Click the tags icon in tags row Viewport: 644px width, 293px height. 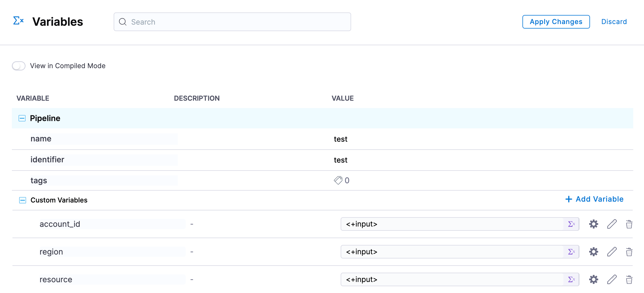click(x=338, y=180)
